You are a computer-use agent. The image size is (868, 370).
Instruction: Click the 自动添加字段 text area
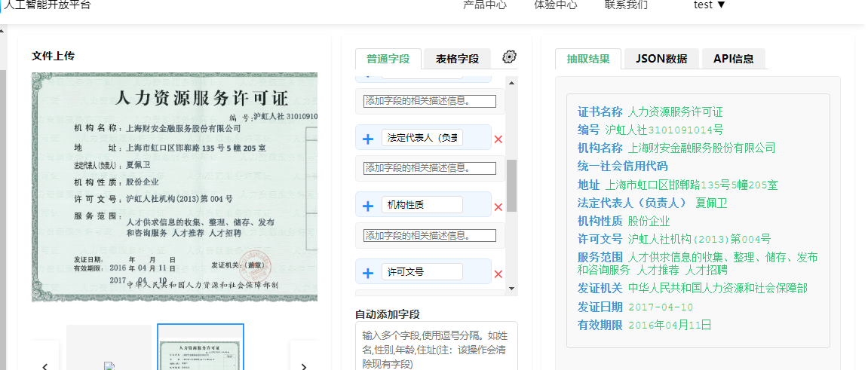click(x=436, y=347)
